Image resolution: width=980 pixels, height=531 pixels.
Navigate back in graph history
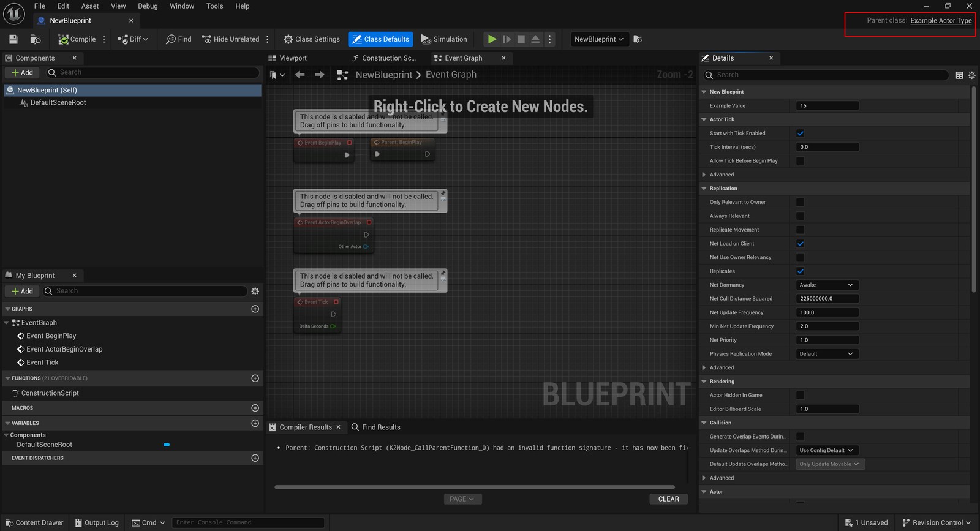click(300, 75)
